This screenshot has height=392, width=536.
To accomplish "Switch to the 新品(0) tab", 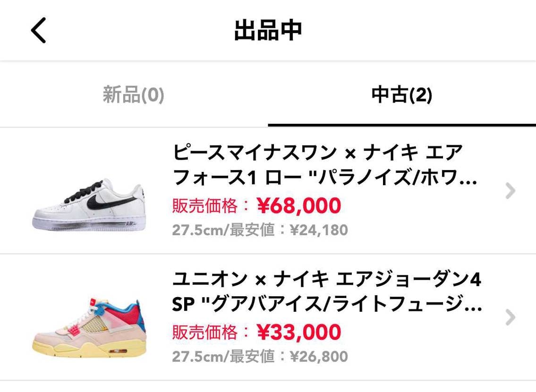I will [133, 94].
